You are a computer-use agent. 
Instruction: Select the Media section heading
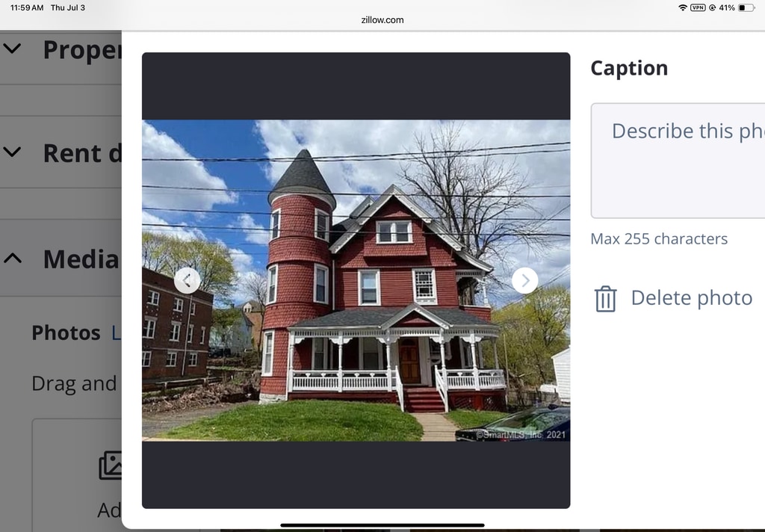[81, 259]
